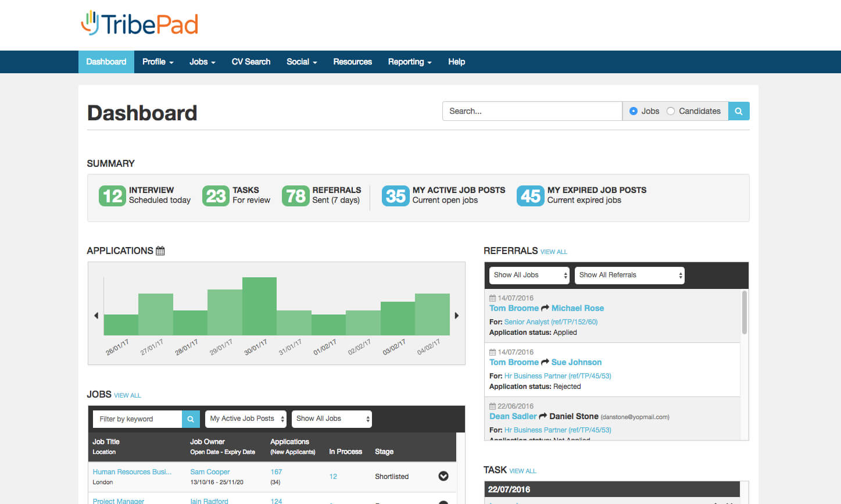Click View All next to Task
Image resolution: width=841 pixels, height=504 pixels.
523,471
